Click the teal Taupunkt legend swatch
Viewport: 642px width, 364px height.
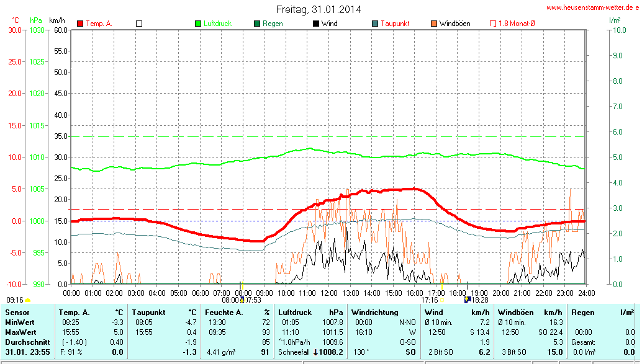tap(375, 24)
